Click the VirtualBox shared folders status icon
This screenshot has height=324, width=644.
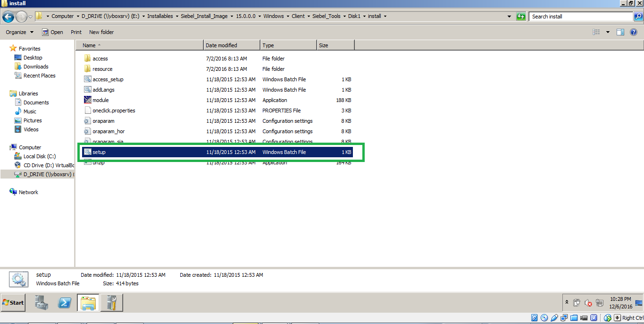(x=574, y=317)
